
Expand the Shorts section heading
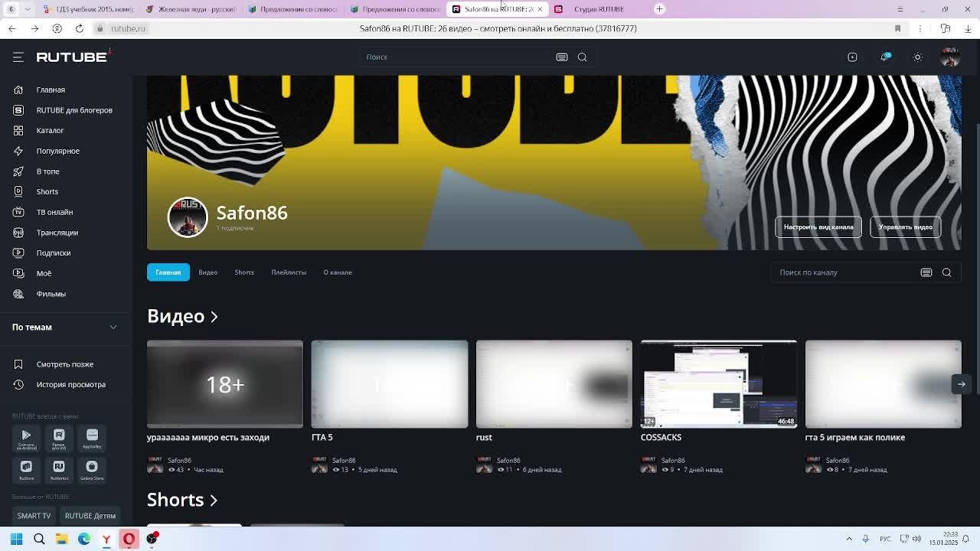click(x=182, y=500)
